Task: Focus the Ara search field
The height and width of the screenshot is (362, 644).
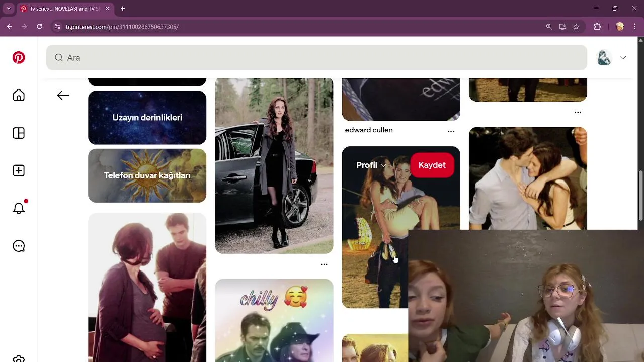Action: pyautogui.click(x=316, y=58)
